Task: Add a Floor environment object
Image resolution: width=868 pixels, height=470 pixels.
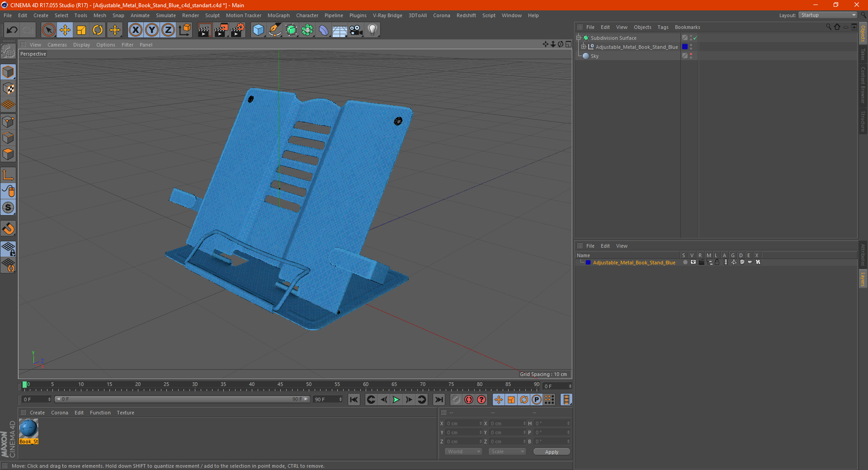Action: [x=340, y=30]
